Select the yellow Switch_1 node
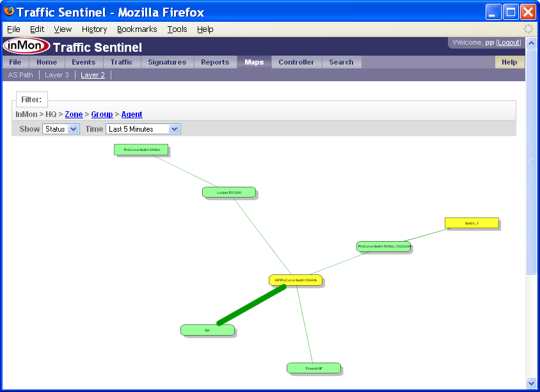The width and height of the screenshot is (540, 392). (472, 223)
